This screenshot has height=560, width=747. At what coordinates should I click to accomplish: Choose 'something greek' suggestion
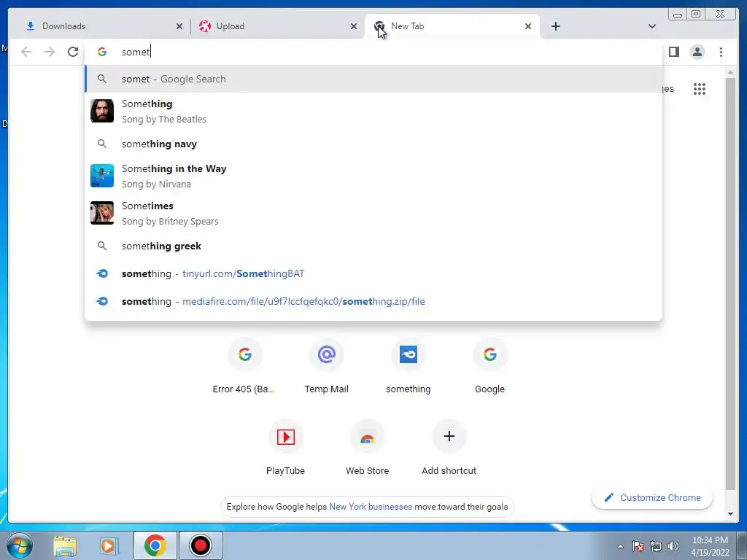click(x=373, y=246)
